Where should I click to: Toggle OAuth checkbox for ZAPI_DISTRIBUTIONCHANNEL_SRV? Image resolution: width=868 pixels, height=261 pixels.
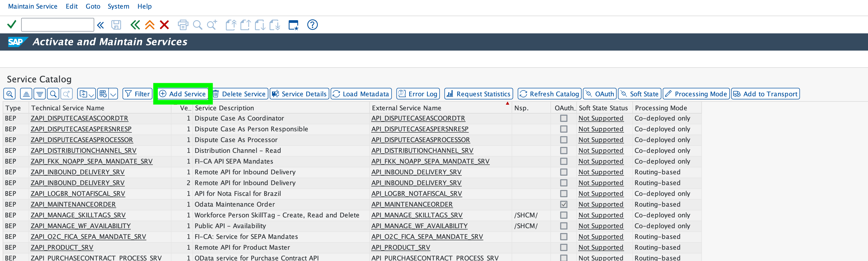click(563, 151)
